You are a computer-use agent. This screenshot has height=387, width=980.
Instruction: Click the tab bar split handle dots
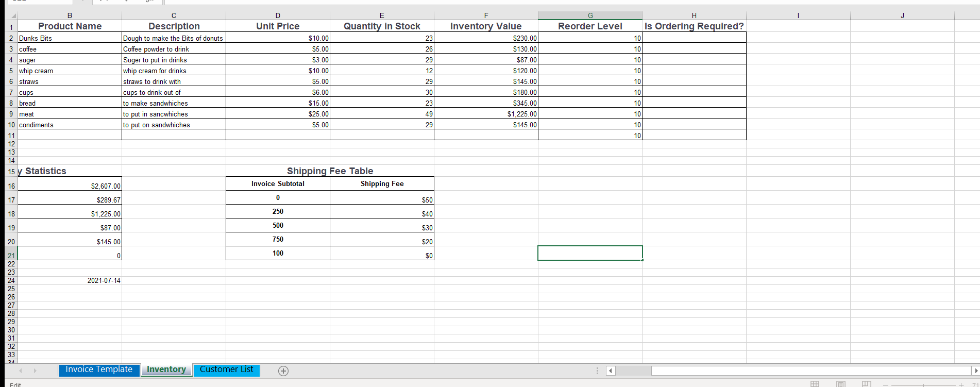[598, 371]
